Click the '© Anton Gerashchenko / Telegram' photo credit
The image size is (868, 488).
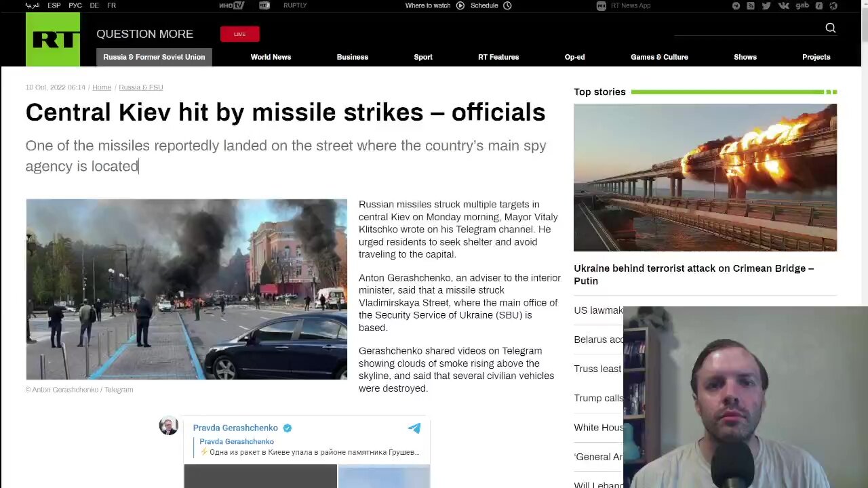(79, 390)
